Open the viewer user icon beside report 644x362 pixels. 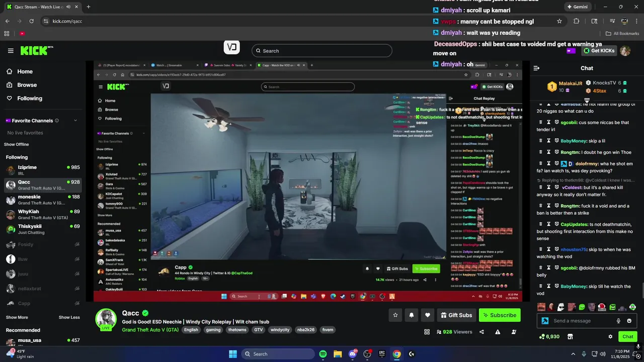click(514, 332)
